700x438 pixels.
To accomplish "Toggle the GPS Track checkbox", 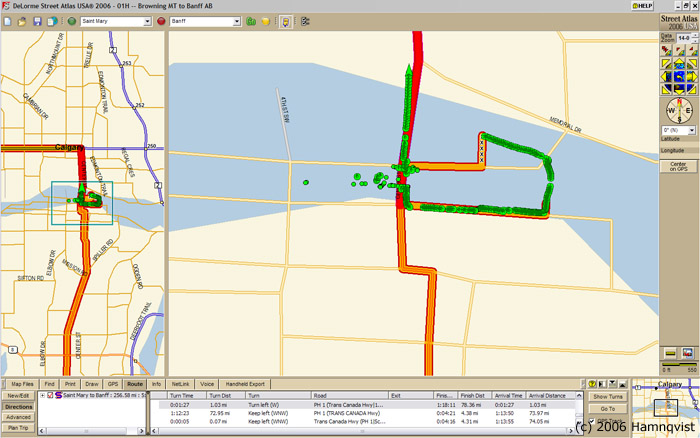I will pyautogui.click(x=592, y=421).
